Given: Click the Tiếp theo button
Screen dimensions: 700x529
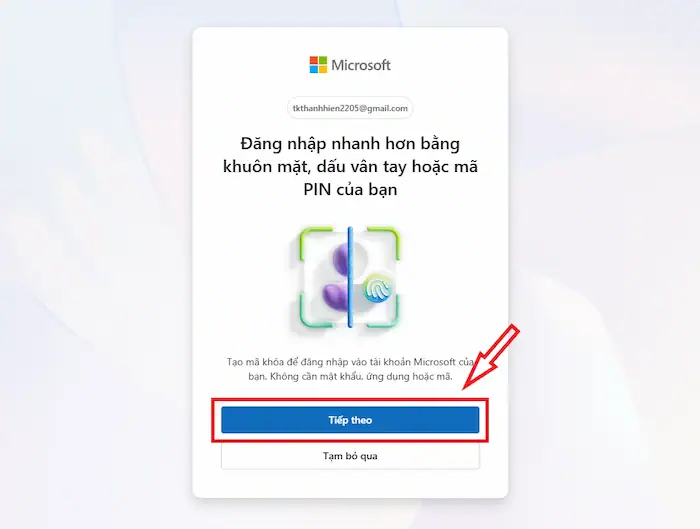Looking at the screenshot, I should (350, 420).
